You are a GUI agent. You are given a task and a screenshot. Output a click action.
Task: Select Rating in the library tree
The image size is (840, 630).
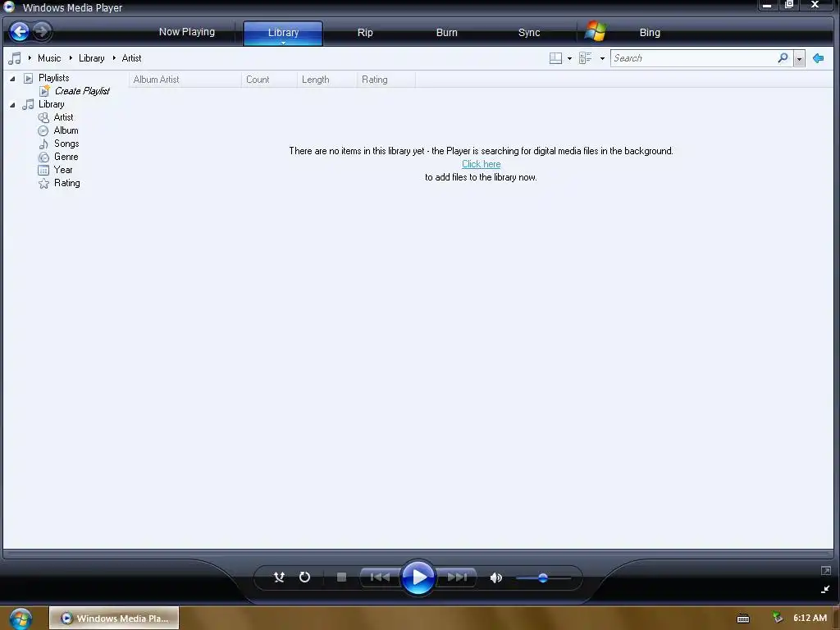(x=67, y=183)
